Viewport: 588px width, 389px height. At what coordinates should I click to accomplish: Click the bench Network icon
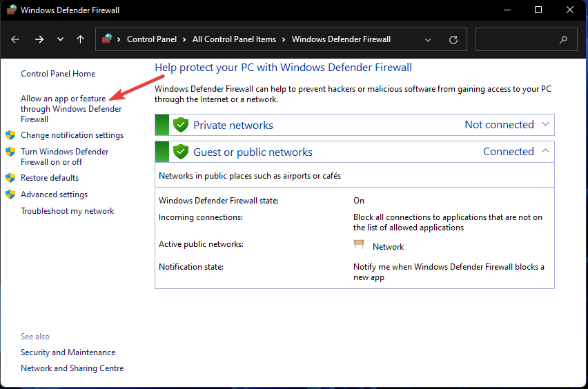tap(359, 245)
